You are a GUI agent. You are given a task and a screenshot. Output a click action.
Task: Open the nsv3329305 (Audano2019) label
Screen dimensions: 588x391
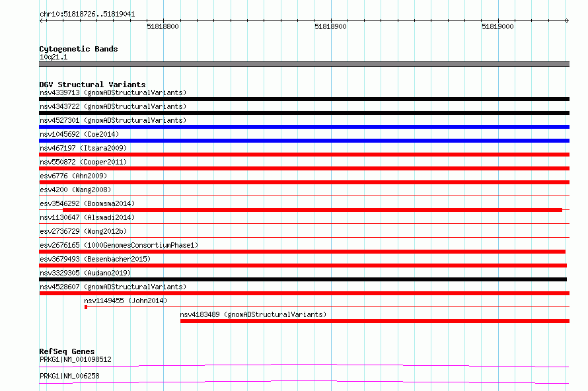[85, 273]
